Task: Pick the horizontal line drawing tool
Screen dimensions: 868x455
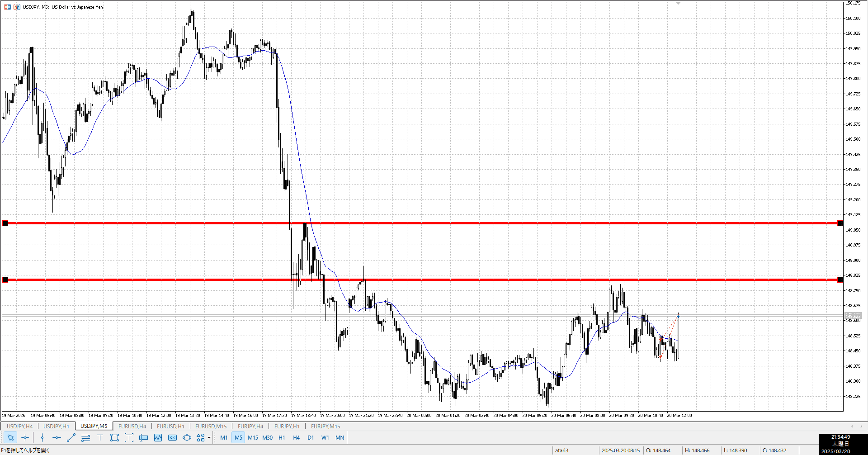Action: [x=57, y=437]
